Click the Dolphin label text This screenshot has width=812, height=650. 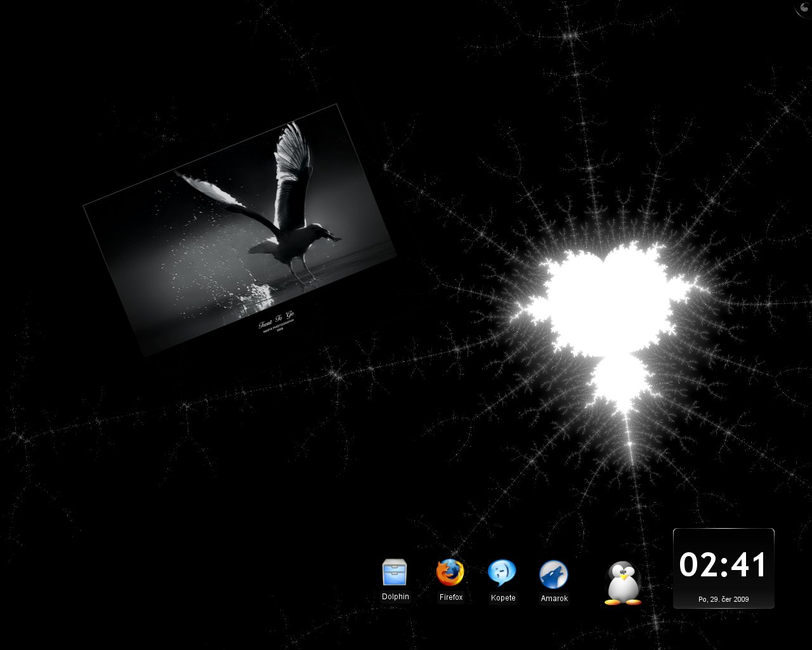(395, 597)
